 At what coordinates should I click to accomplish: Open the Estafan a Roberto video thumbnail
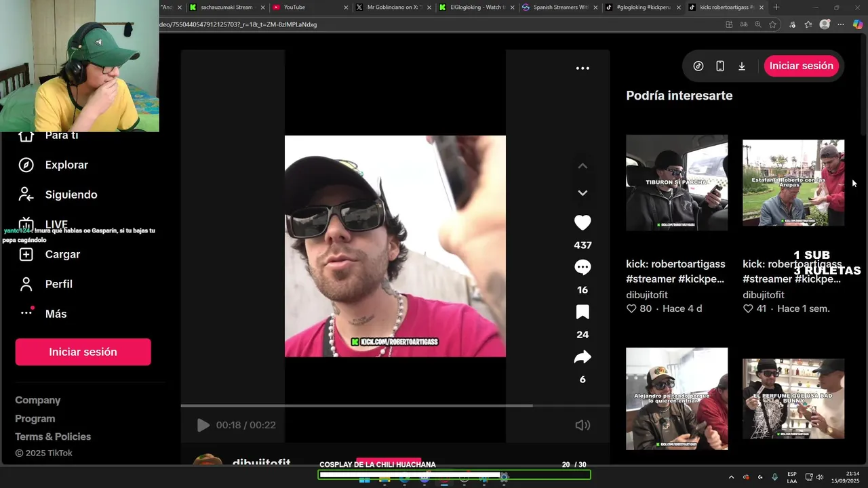coord(793,182)
